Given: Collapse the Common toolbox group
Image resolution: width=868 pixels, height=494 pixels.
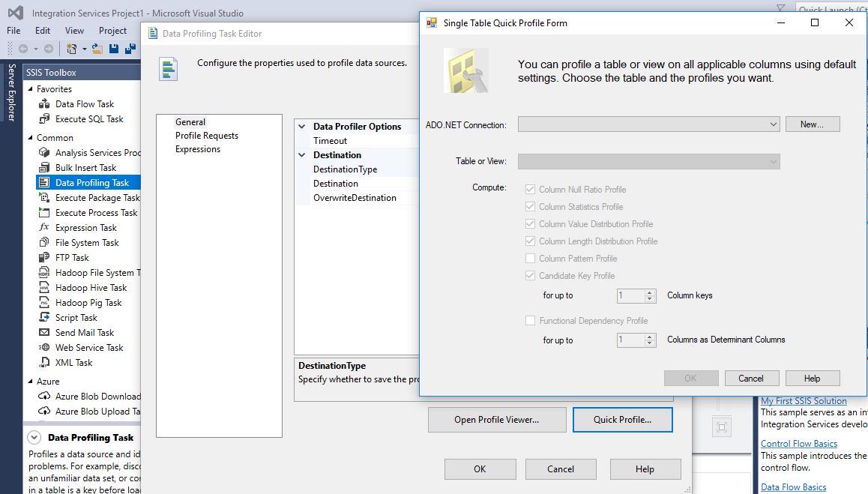Looking at the screenshot, I should coord(31,137).
